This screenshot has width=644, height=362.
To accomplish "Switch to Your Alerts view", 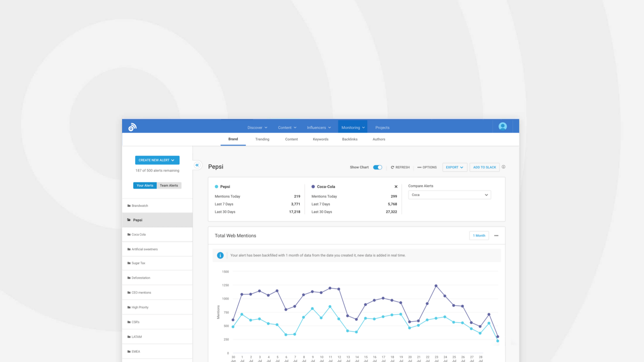I will 145,185.
